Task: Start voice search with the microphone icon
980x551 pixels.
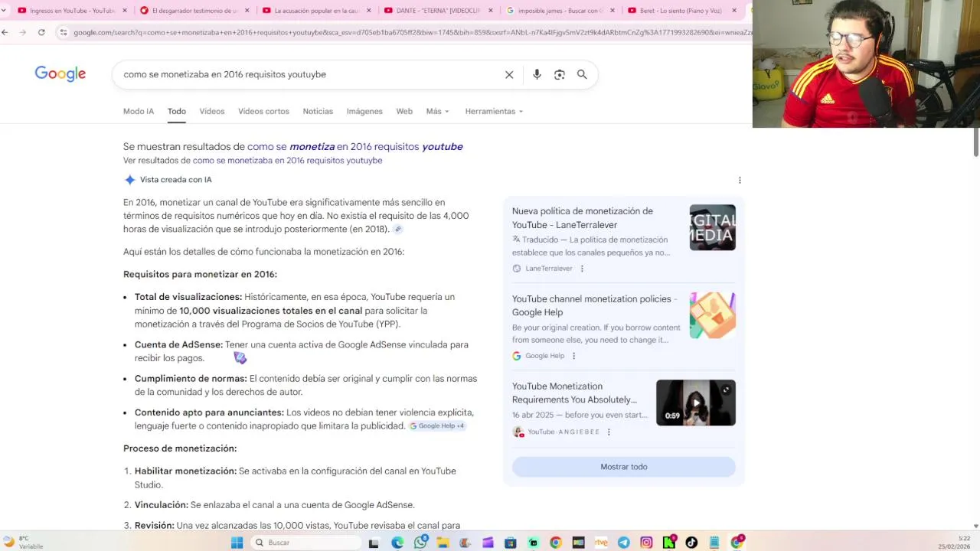Action: 537,74
